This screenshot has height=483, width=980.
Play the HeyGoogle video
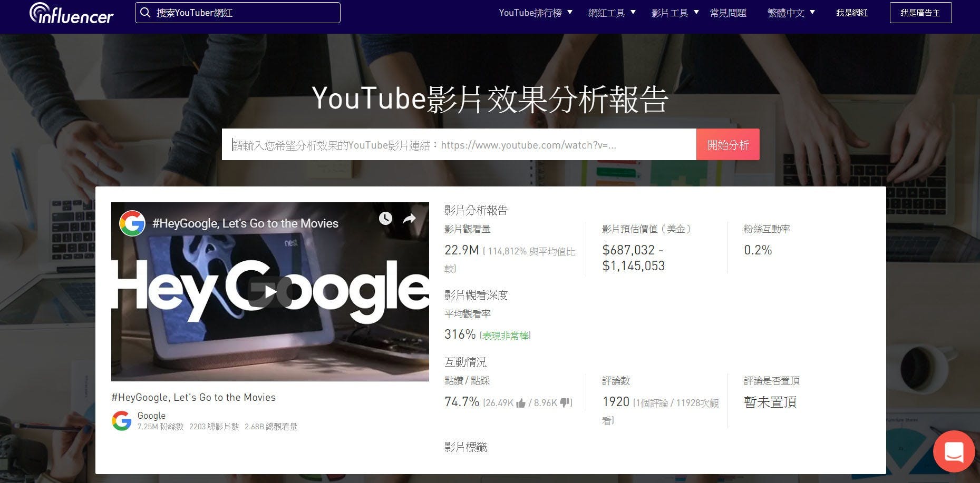(270, 291)
